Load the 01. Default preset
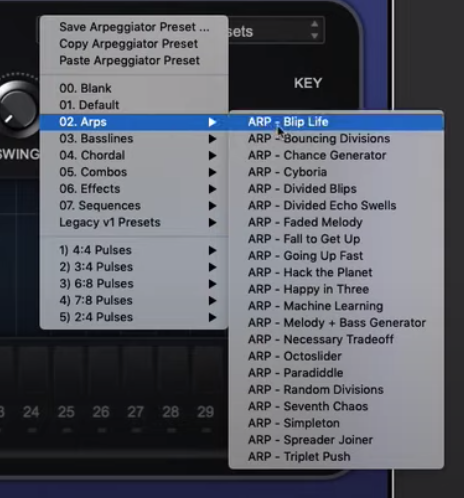 tap(134, 105)
